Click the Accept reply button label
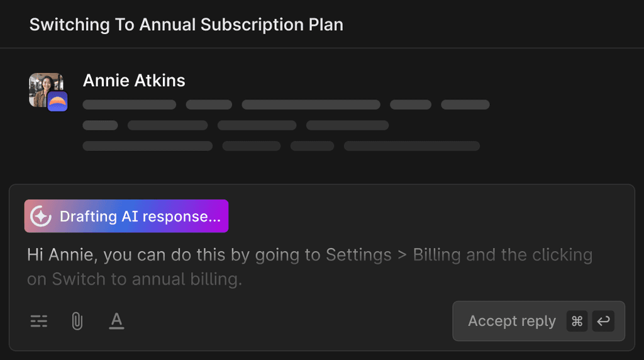 (x=512, y=321)
